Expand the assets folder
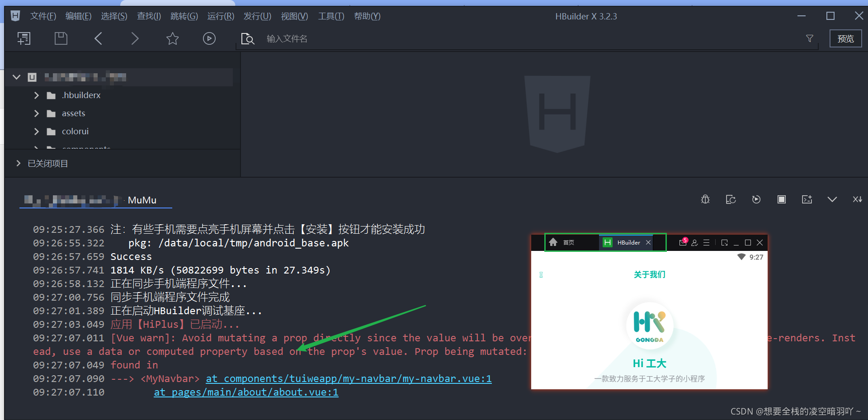This screenshot has height=420, width=868. pyautogui.click(x=37, y=113)
